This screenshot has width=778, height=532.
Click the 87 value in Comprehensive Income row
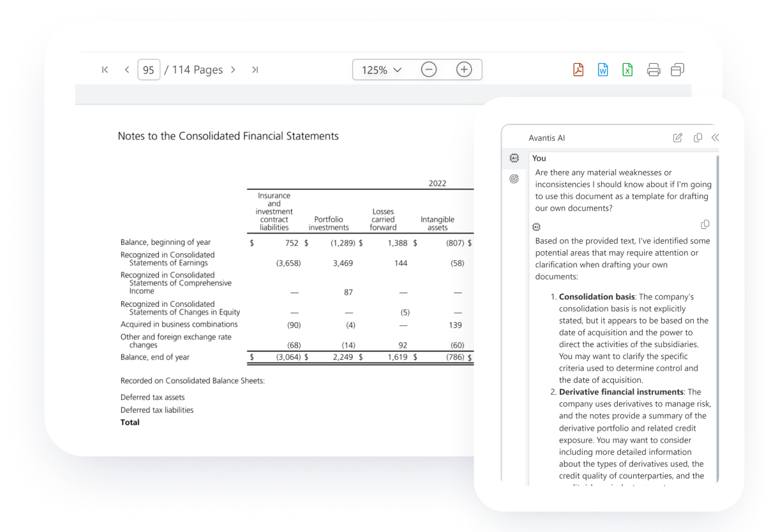tap(348, 293)
